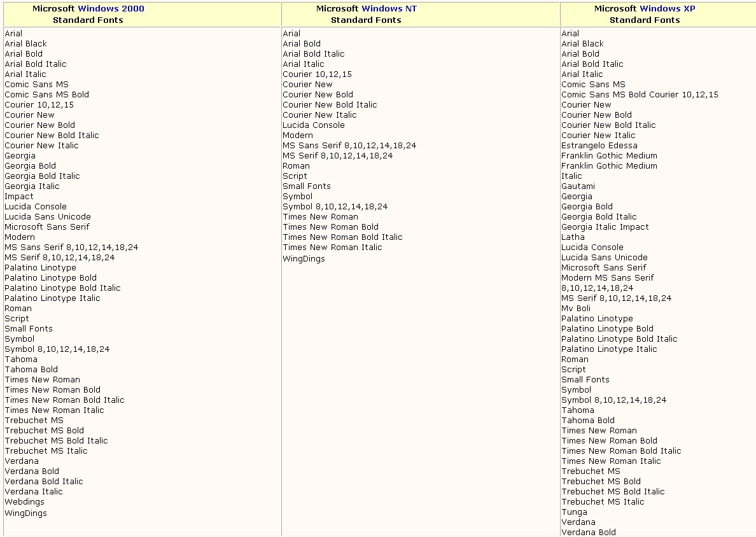Screen dimensions: 756x537
Task: Select WingDings in the Windows NT column
Action: click(x=304, y=259)
